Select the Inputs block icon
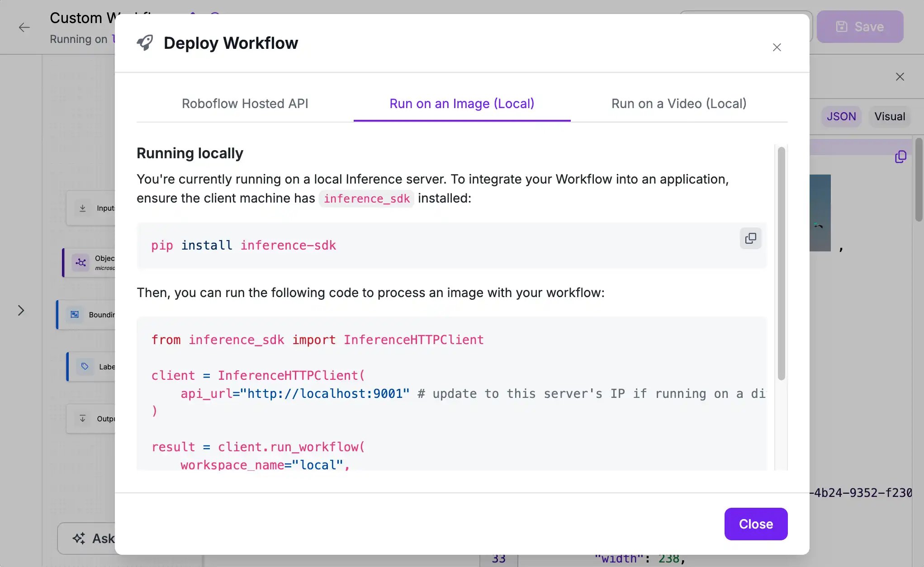 click(82, 208)
